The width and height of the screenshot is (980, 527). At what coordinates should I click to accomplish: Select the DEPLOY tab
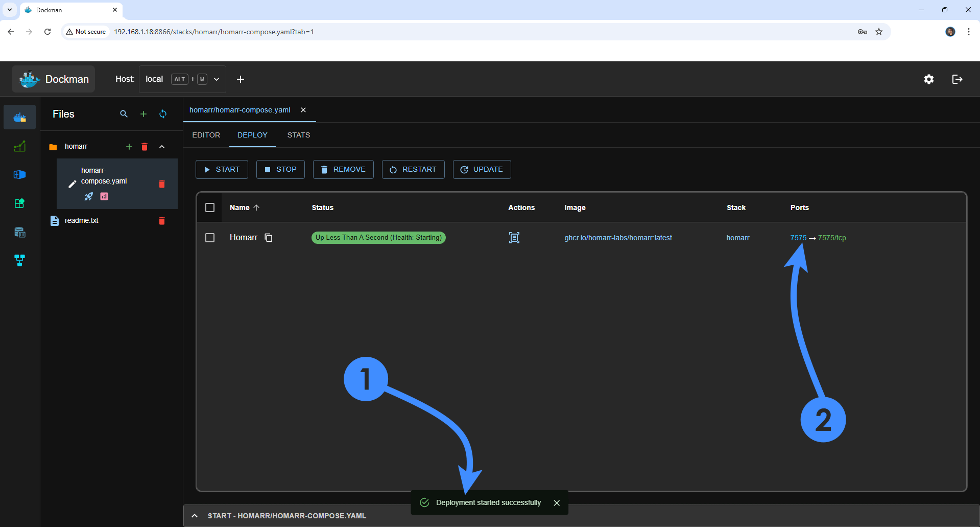pyautogui.click(x=252, y=135)
